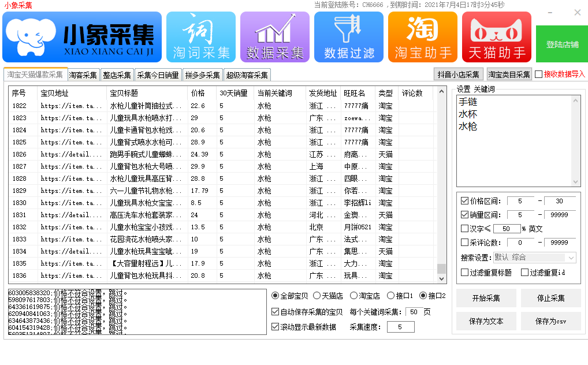Open the 淘宝助手 module
This screenshot has width=588, height=365.
click(423, 37)
